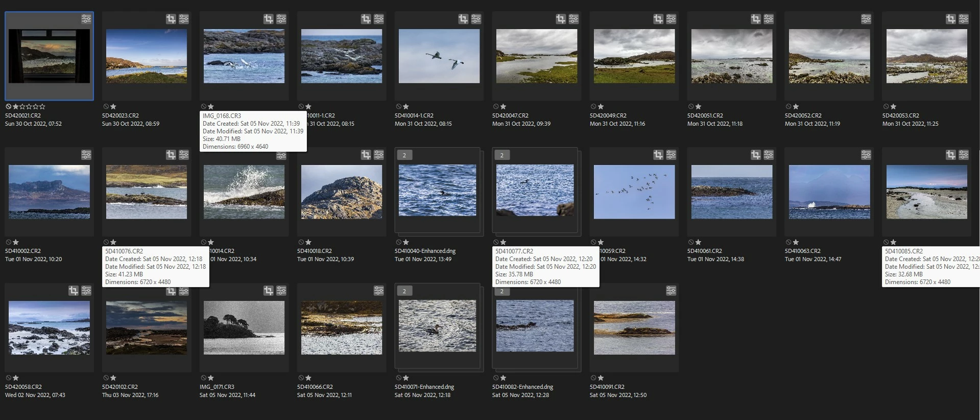This screenshot has height=420, width=980.
Task: Toggle reject marker under 5D410002.CR2
Action: [9, 242]
